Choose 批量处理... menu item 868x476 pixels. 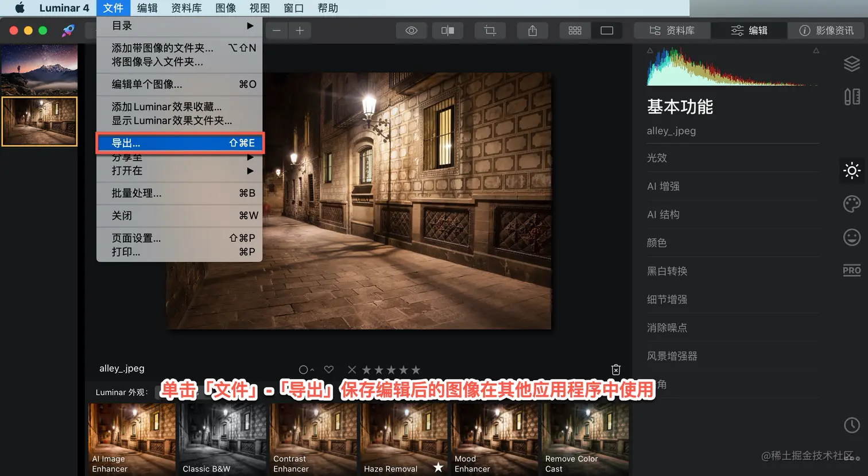click(179, 193)
